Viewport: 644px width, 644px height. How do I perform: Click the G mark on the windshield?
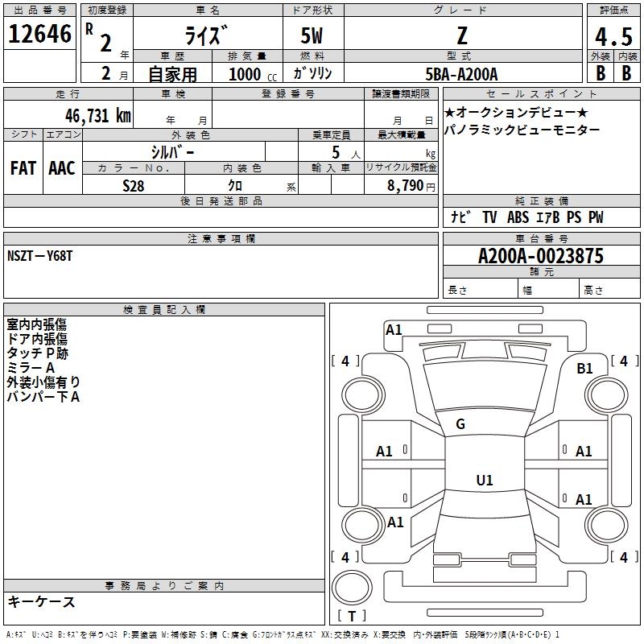click(x=460, y=424)
